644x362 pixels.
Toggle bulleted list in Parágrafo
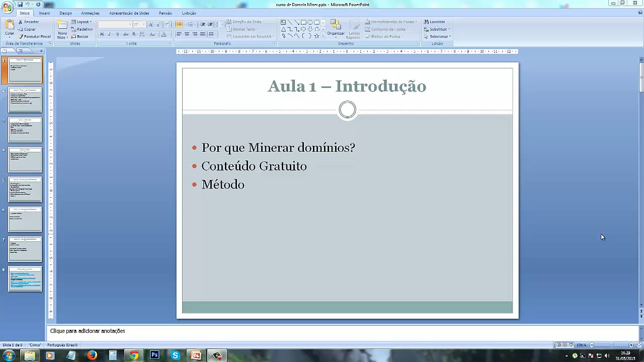click(x=179, y=24)
